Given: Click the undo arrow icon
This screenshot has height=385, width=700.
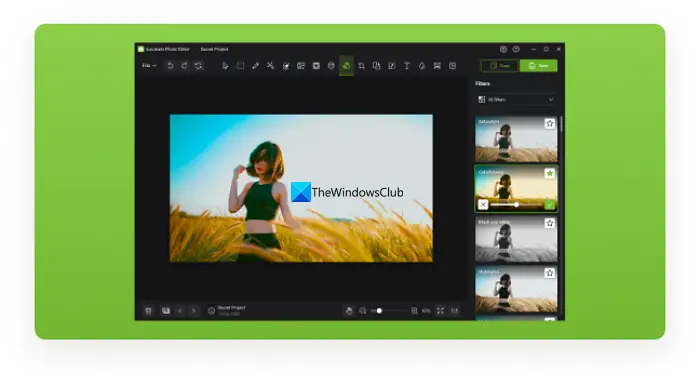Looking at the screenshot, I should point(170,66).
